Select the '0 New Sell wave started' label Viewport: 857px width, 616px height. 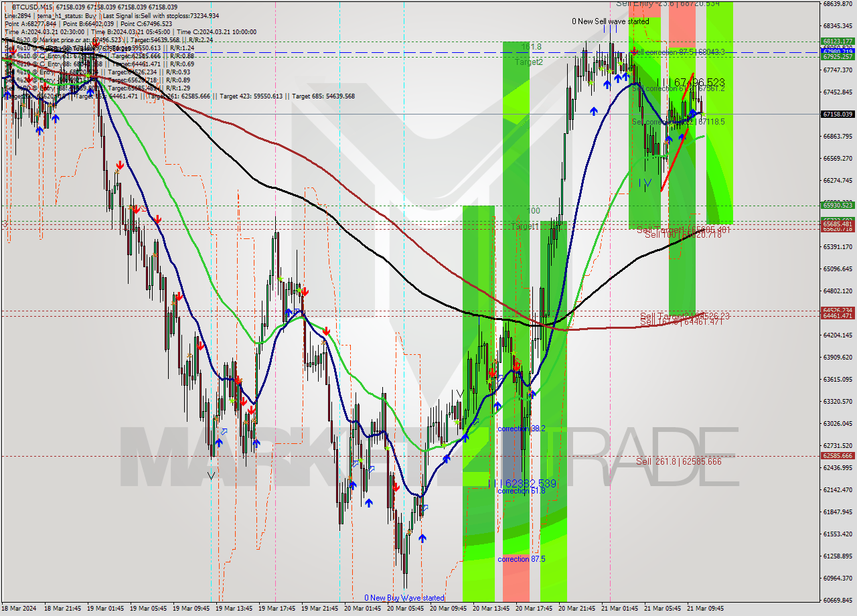pos(610,21)
